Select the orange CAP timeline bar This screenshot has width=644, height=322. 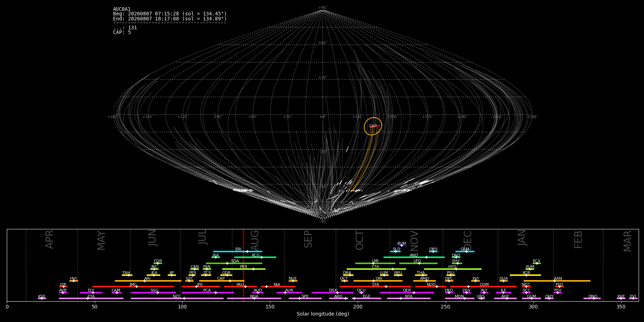(222, 281)
